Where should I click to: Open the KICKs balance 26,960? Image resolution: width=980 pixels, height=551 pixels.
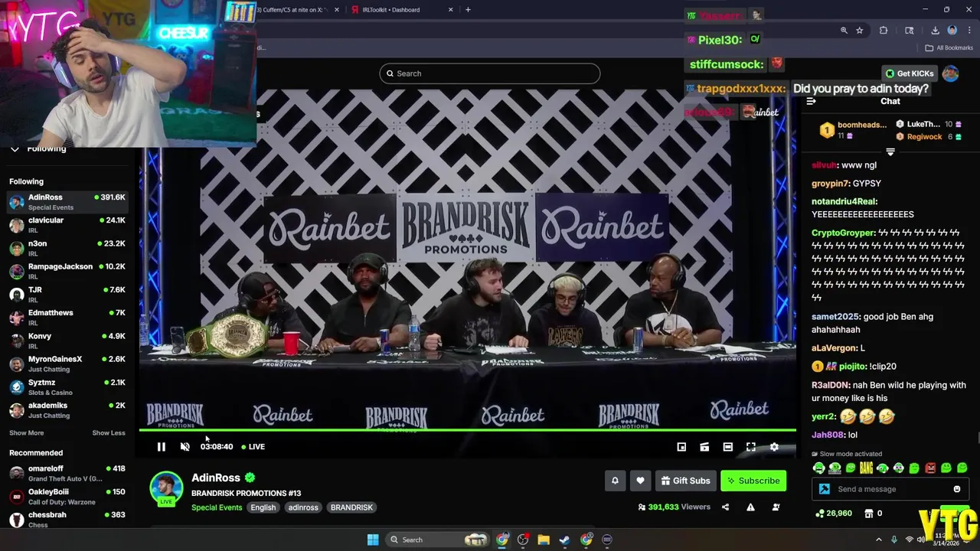click(x=834, y=514)
